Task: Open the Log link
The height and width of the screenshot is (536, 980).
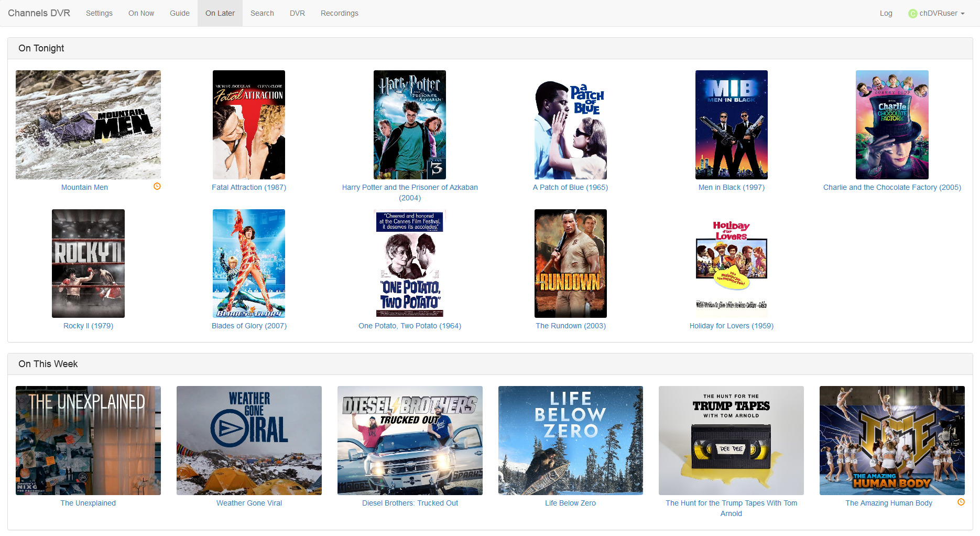Action: click(x=886, y=13)
